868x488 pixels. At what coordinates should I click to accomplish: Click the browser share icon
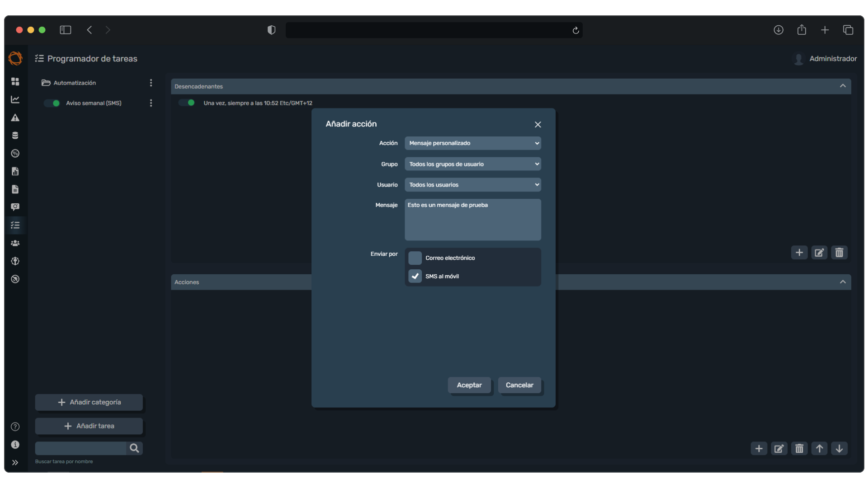802,30
